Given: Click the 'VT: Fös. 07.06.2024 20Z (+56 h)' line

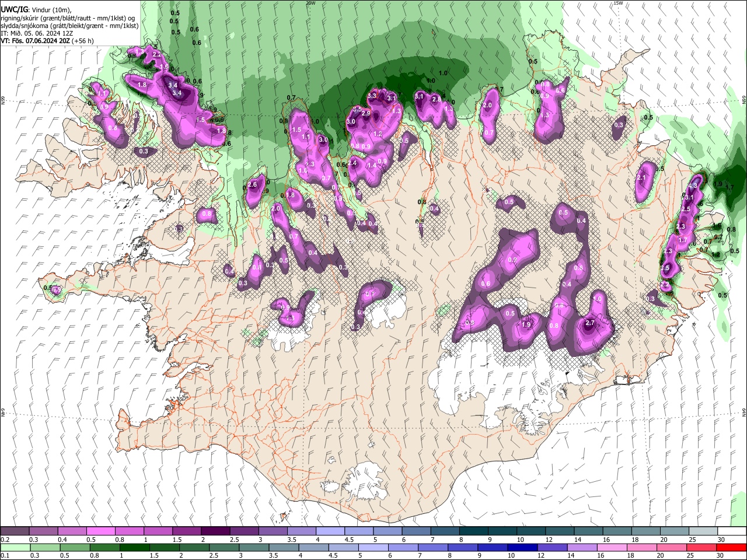Looking at the screenshot, I should (x=47, y=41).
